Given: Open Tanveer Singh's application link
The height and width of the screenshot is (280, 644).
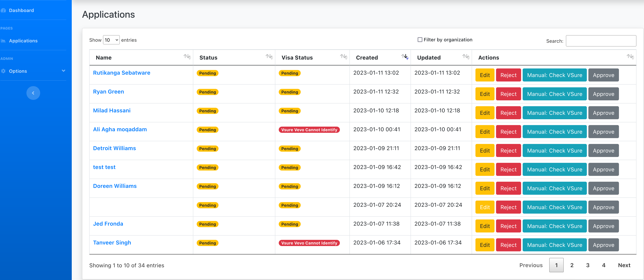Looking at the screenshot, I should click(x=112, y=242).
